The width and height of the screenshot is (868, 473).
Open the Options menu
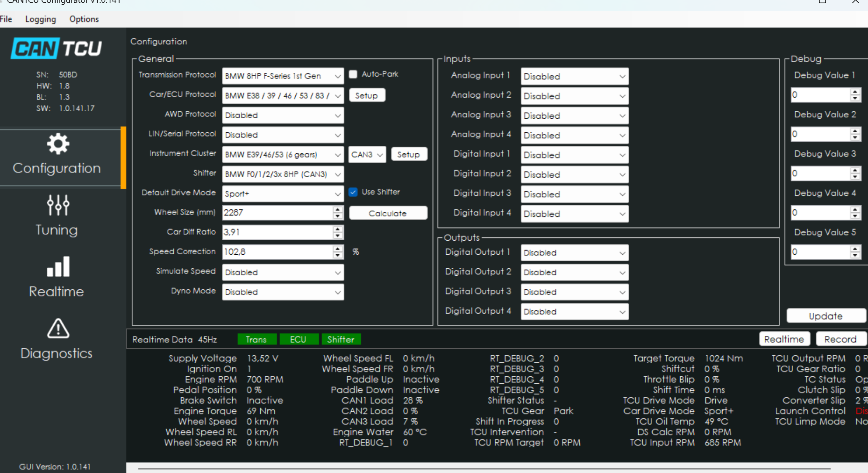coord(84,19)
